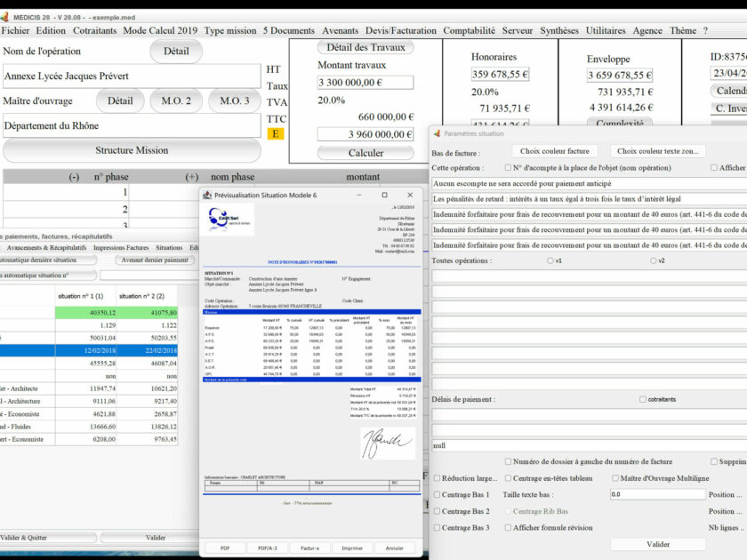Maximize the Prévisualisation Situation Modele 6 window
This screenshot has width=747, height=560.
(x=384, y=195)
